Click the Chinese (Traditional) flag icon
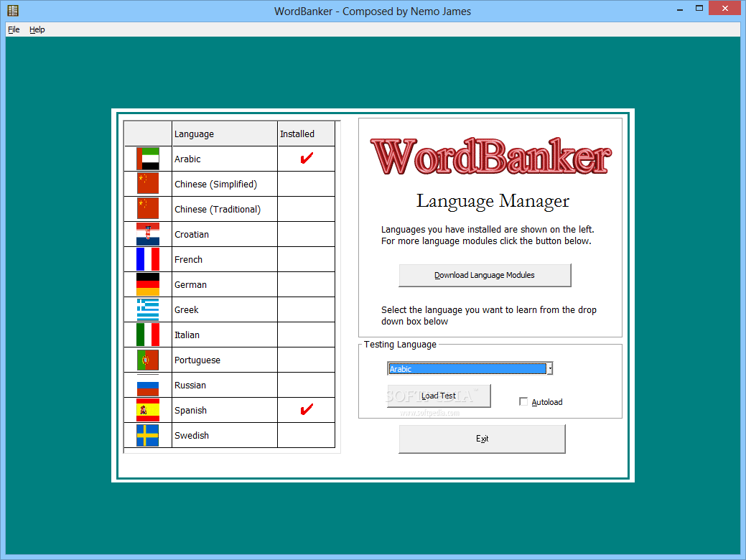This screenshot has width=746, height=560. [147, 209]
